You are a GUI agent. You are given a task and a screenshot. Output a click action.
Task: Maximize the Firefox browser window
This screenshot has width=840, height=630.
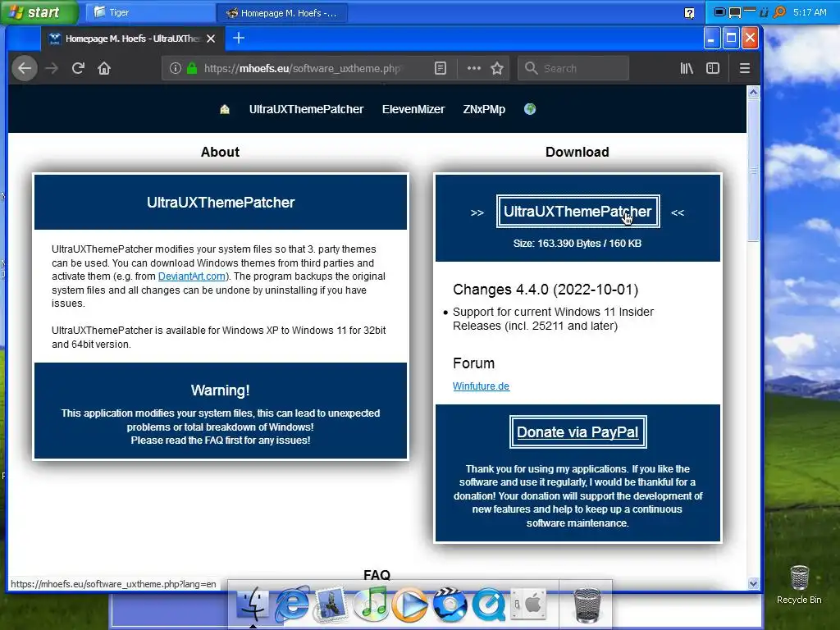click(x=731, y=39)
